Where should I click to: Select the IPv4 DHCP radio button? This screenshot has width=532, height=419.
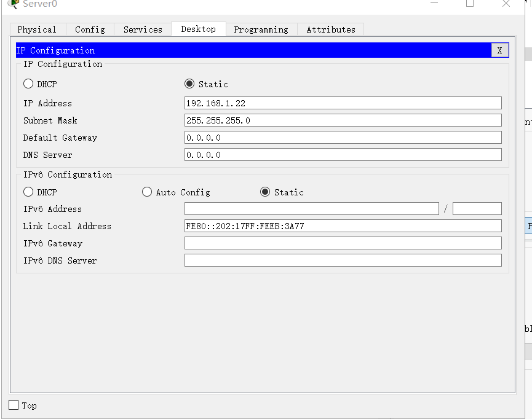point(28,84)
